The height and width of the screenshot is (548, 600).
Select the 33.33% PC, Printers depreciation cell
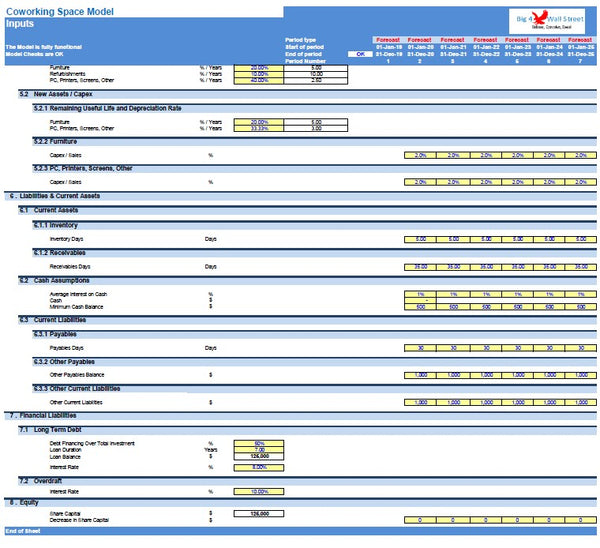pyautogui.click(x=259, y=128)
